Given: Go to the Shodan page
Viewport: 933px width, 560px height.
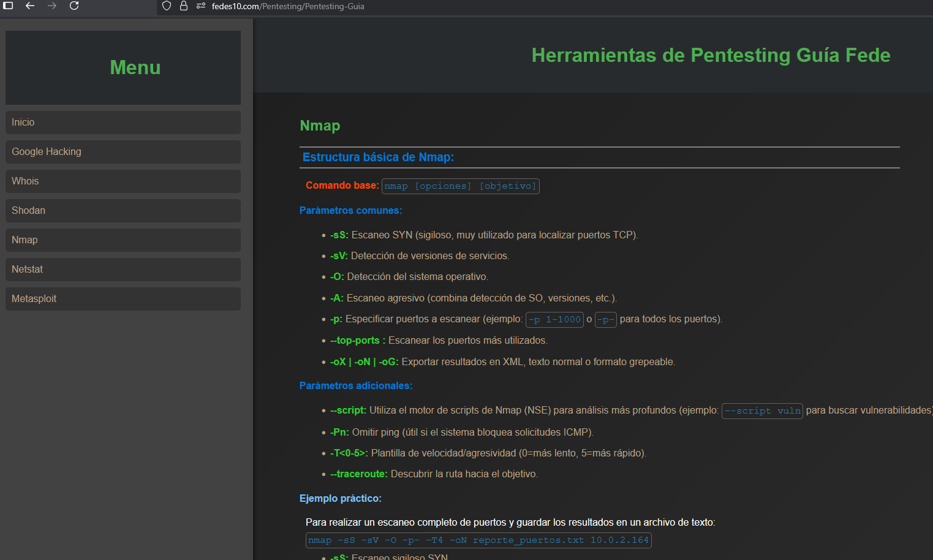Looking at the screenshot, I should (123, 210).
